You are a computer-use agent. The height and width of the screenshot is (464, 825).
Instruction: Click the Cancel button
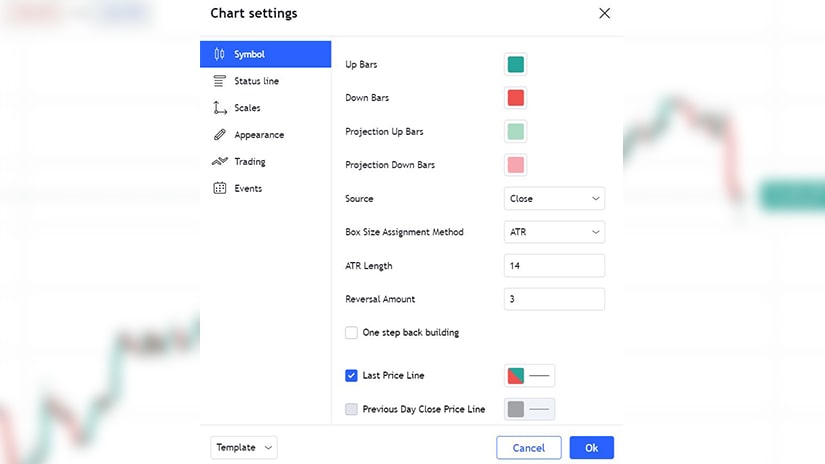point(528,448)
